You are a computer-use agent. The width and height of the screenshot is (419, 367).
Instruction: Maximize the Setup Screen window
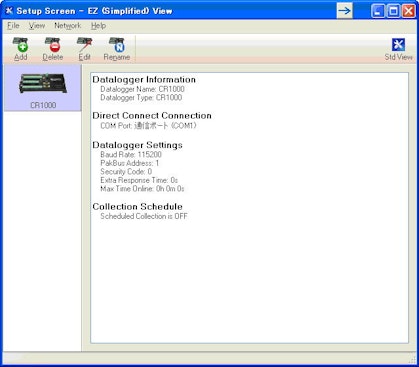[x=393, y=11]
